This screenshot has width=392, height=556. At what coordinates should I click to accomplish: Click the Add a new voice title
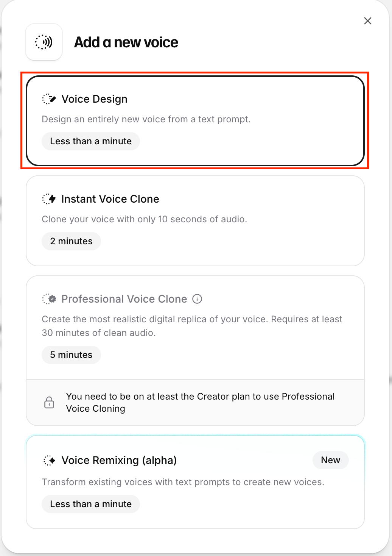point(126,42)
